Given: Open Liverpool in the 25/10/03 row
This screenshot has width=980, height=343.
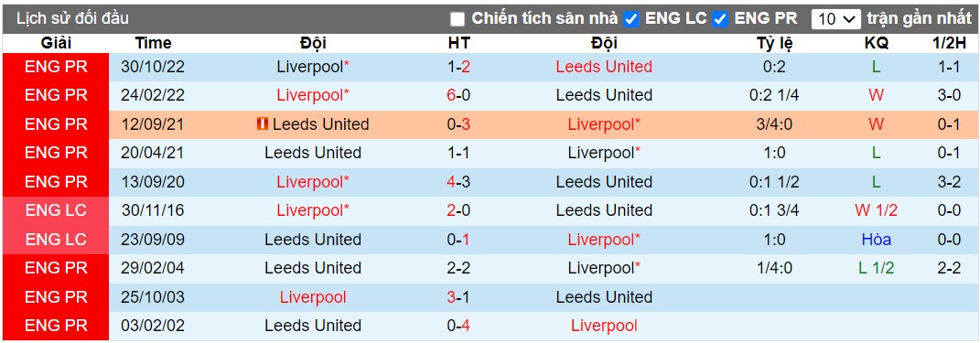Looking at the screenshot, I should [313, 296].
